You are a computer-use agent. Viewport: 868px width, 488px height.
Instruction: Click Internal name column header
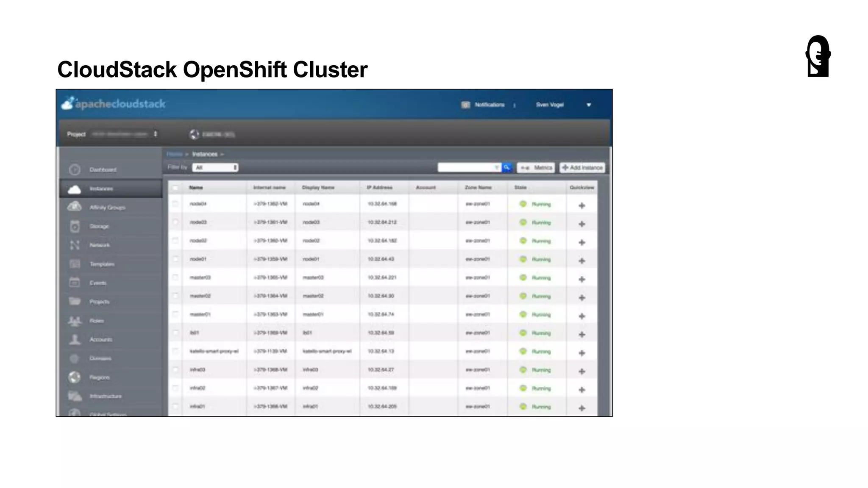(x=270, y=188)
